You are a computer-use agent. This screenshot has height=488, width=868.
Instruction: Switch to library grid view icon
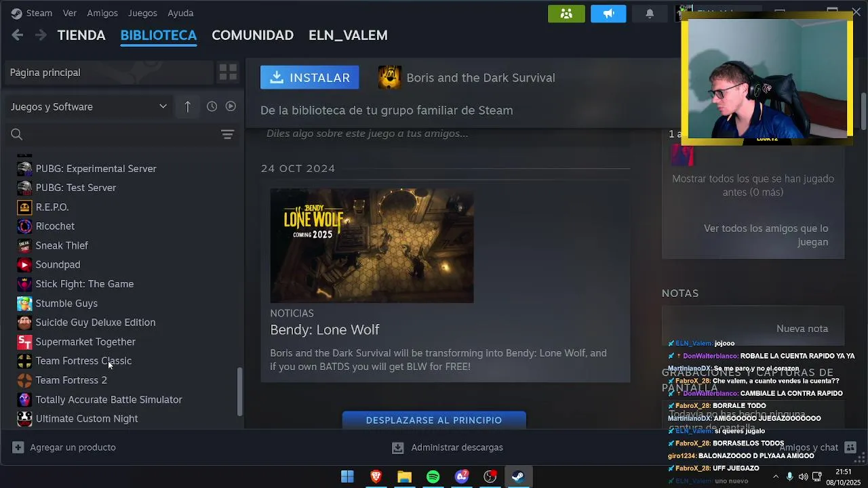click(228, 73)
